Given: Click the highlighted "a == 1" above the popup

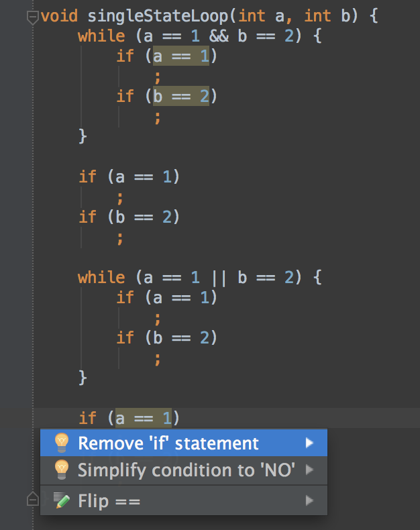Looking at the screenshot, I should point(144,418).
